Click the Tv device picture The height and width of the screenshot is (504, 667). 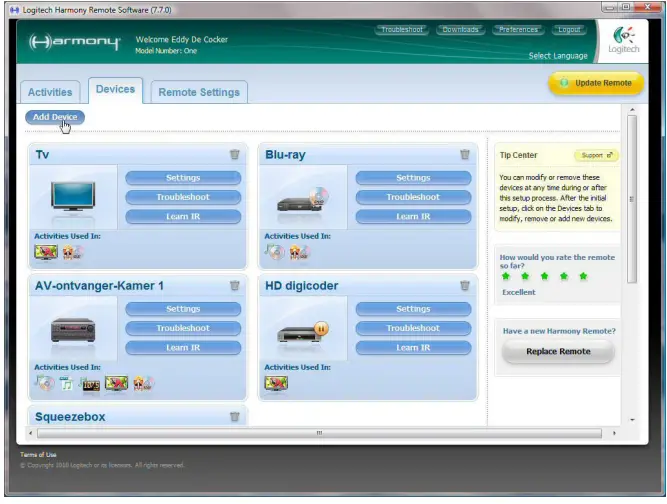click(73, 196)
